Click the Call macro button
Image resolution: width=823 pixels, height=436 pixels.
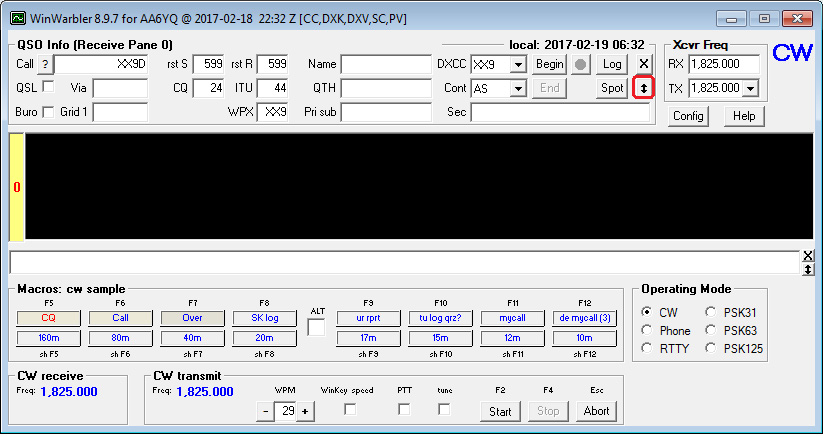point(120,318)
